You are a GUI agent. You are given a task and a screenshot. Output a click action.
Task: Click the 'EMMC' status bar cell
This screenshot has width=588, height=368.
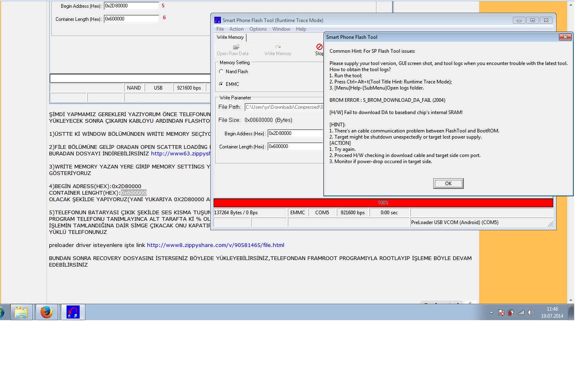298,213
